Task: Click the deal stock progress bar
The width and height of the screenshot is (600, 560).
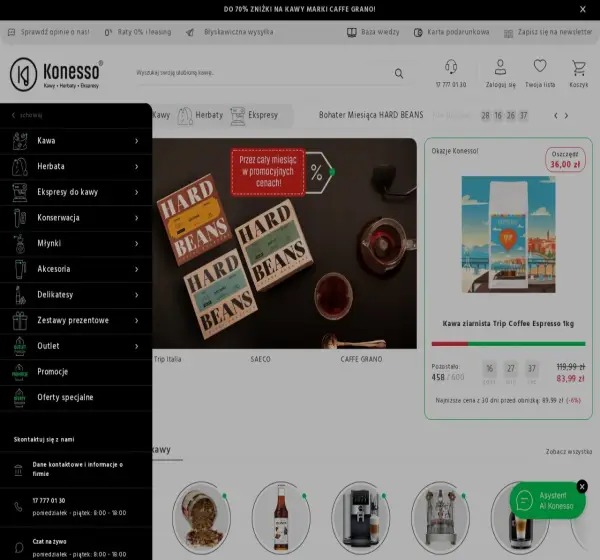Action: click(x=508, y=344)
